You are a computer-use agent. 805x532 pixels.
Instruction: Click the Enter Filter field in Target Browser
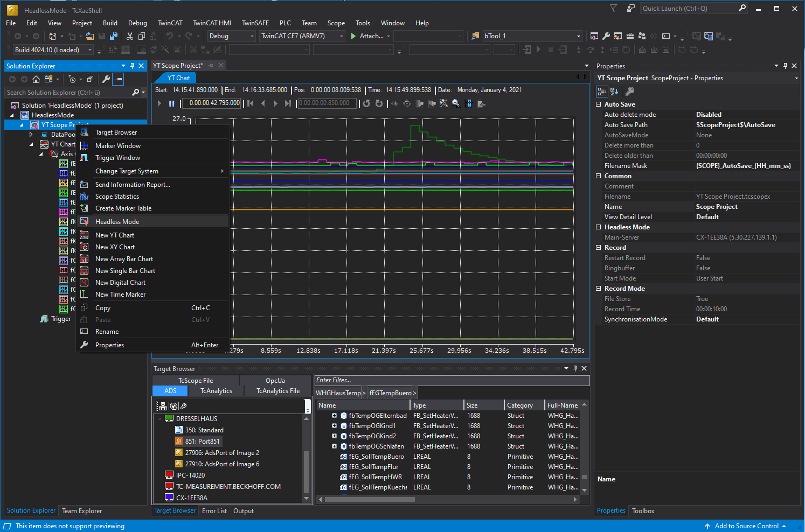click(x=452, y=380)
